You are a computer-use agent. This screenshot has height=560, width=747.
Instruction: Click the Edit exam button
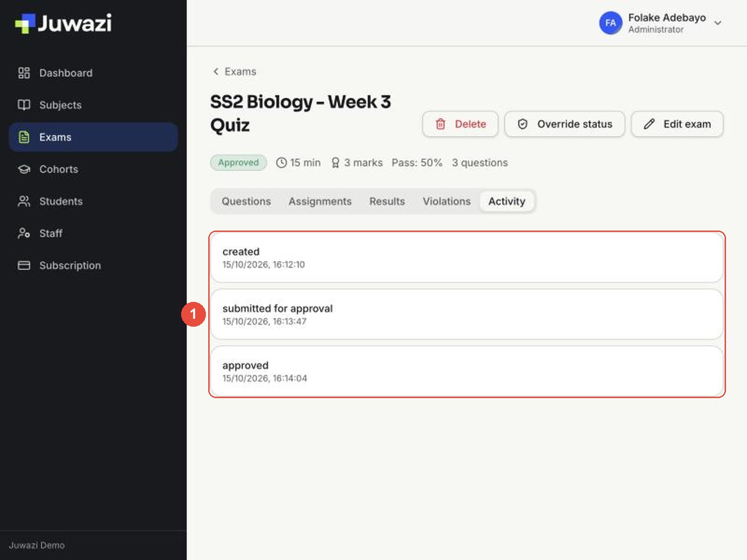pyautogui.click(x=677, y=124)
